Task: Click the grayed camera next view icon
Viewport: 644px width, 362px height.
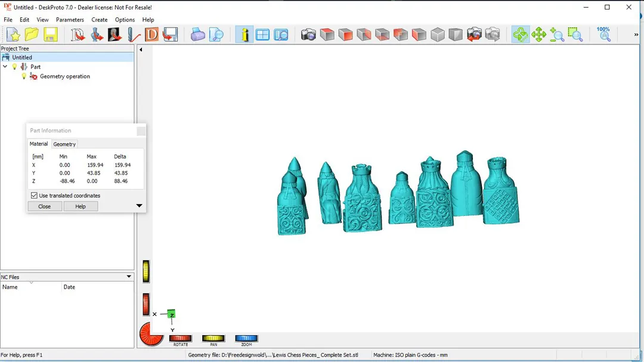Action: (x=493, y=35)
